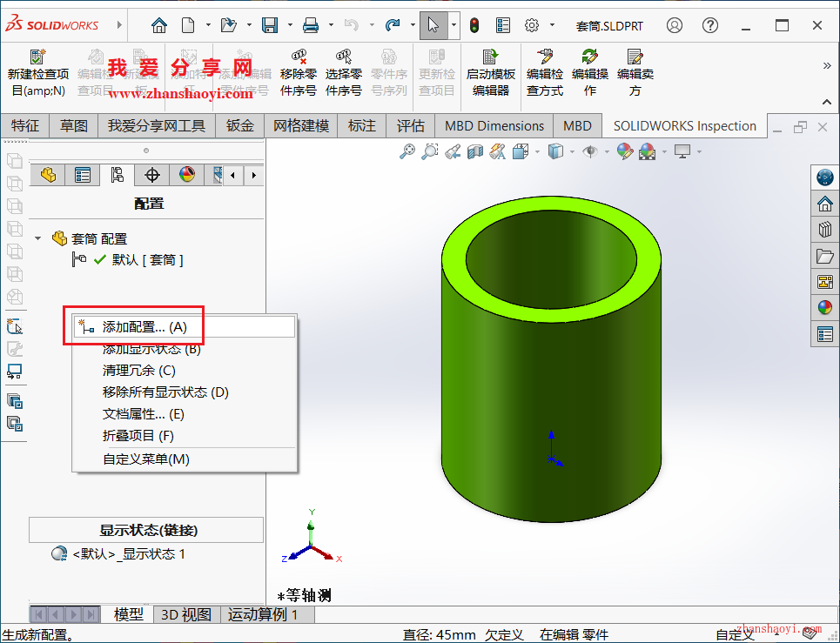Switch to DisplayManager color ball tab
This screenshot has width=840, height=643.
pyautogui.click(x=187, y=175)
